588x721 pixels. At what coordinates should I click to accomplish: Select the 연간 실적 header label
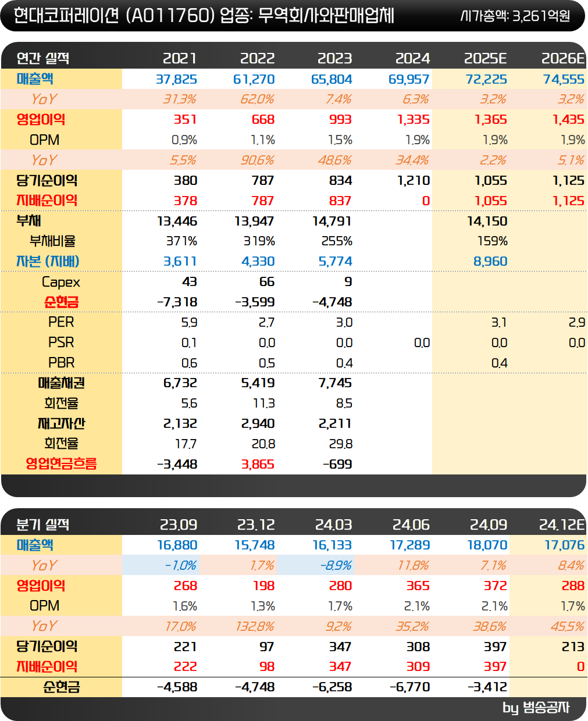(x=43, y=58)
